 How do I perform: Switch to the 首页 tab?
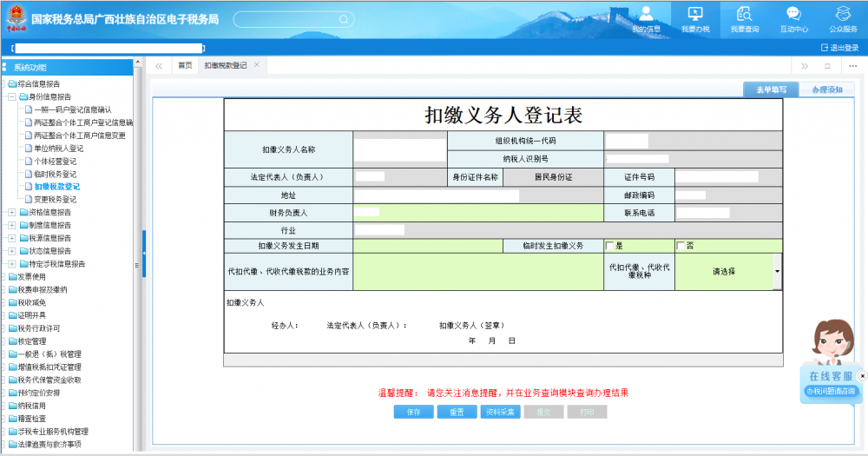click(x=185, y=66)
